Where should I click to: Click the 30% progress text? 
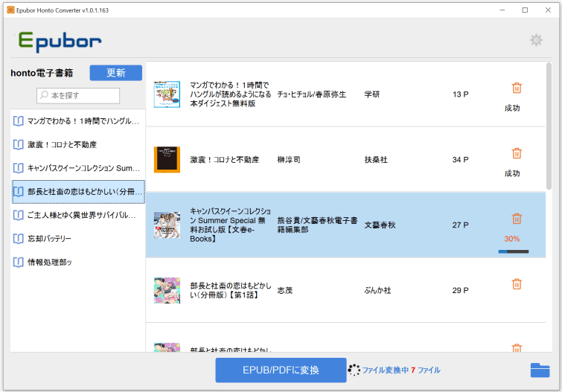512,239
